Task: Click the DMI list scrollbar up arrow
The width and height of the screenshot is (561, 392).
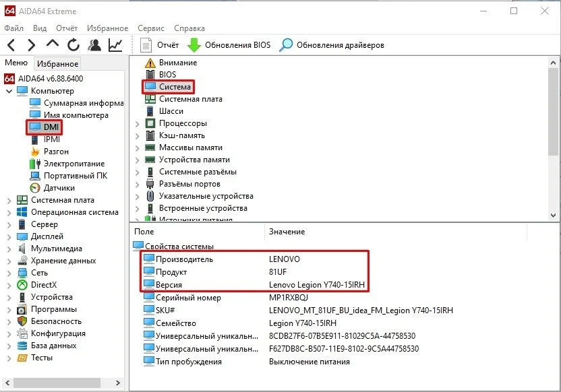Action: click(553, 63)
